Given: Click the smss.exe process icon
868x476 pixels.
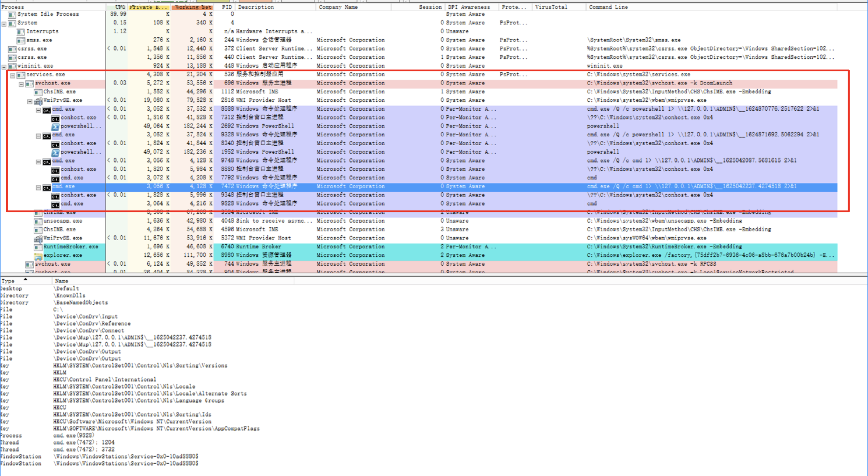Looking at the screenshot, I should [x=21, y=40].
